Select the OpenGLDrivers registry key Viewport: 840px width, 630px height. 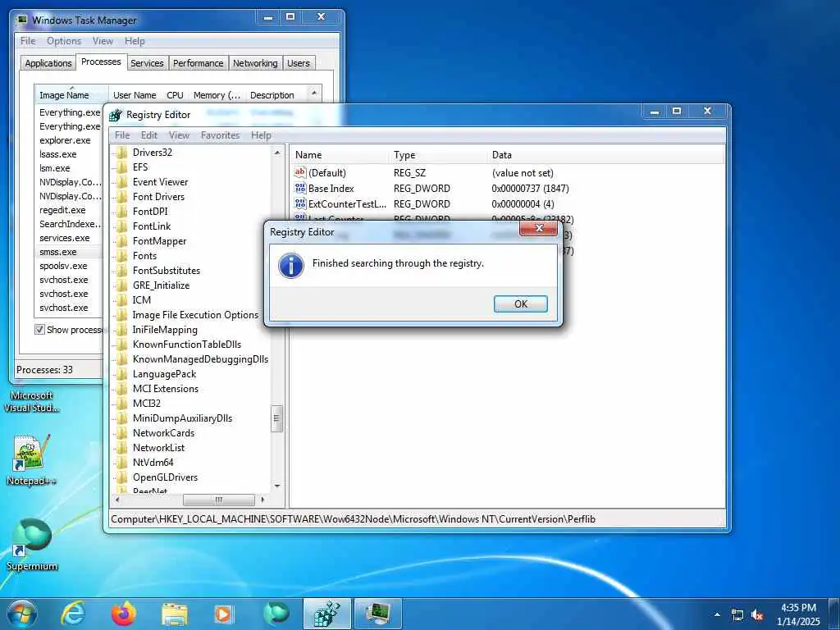[165, 477]
